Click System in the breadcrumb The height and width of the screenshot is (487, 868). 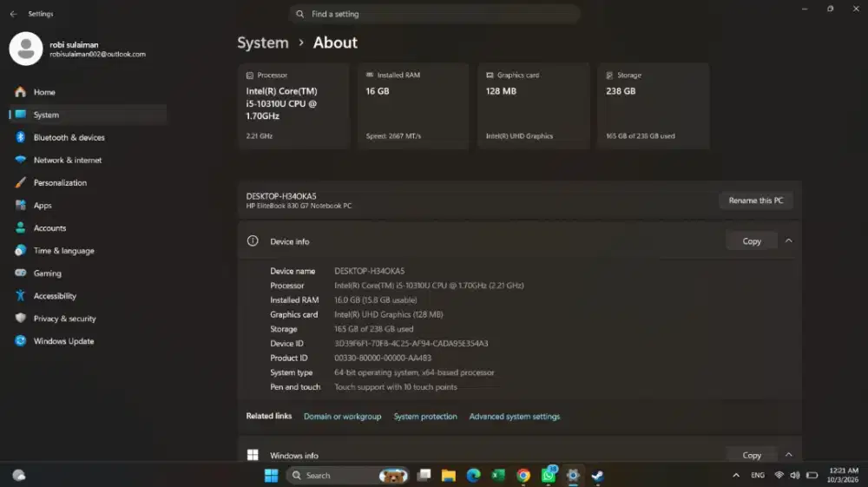(263, 43)
